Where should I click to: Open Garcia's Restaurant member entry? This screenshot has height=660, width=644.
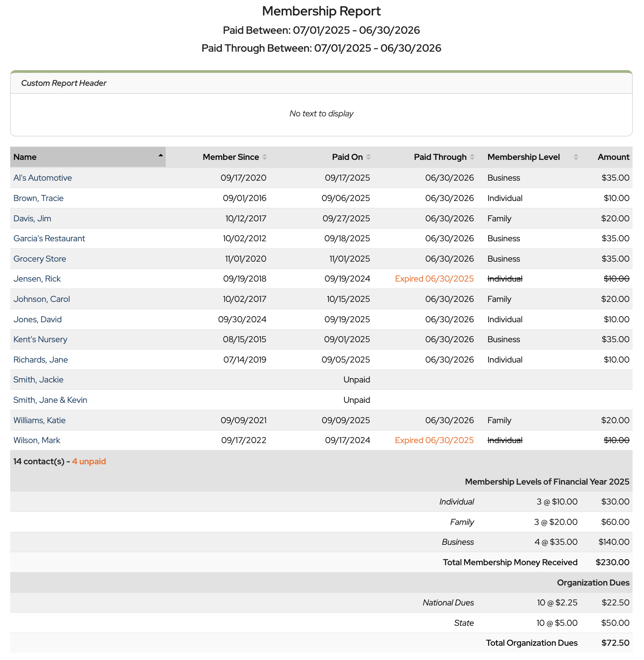pos(49,238)
